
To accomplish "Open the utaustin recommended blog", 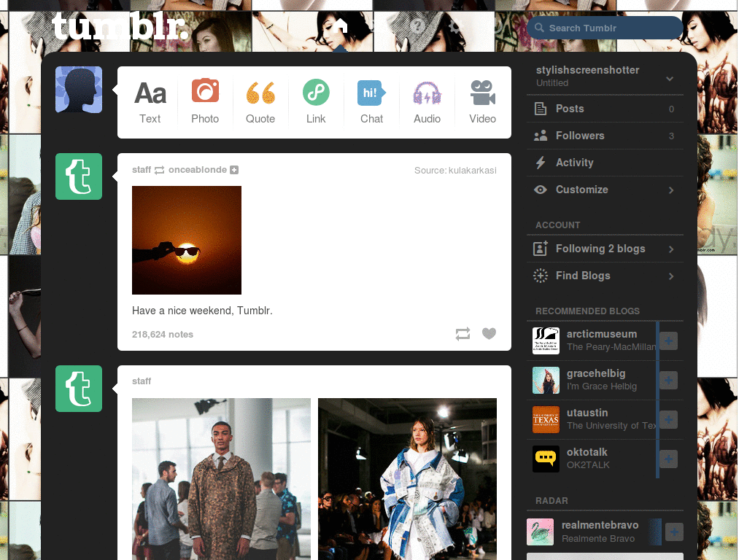I will pyautogui.click(x=587, y=413).
